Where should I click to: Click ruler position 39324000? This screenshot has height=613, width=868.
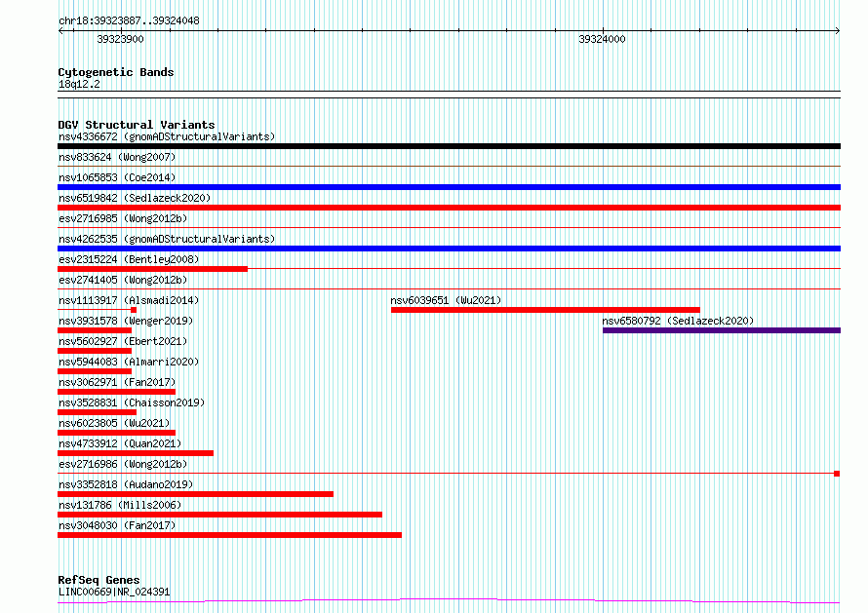[602, 39]
